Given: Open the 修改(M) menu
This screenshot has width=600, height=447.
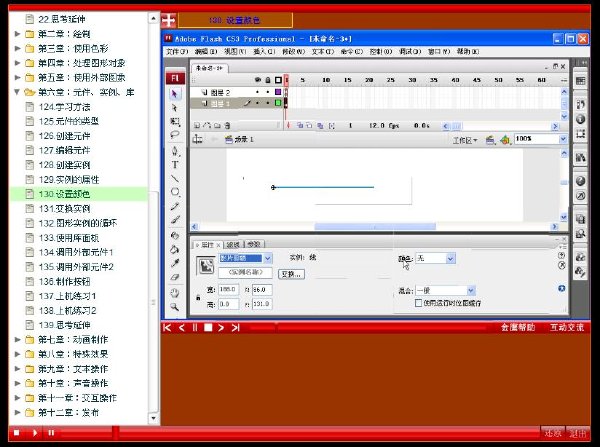Looking at the screenshot, I should tap(293, 51).
